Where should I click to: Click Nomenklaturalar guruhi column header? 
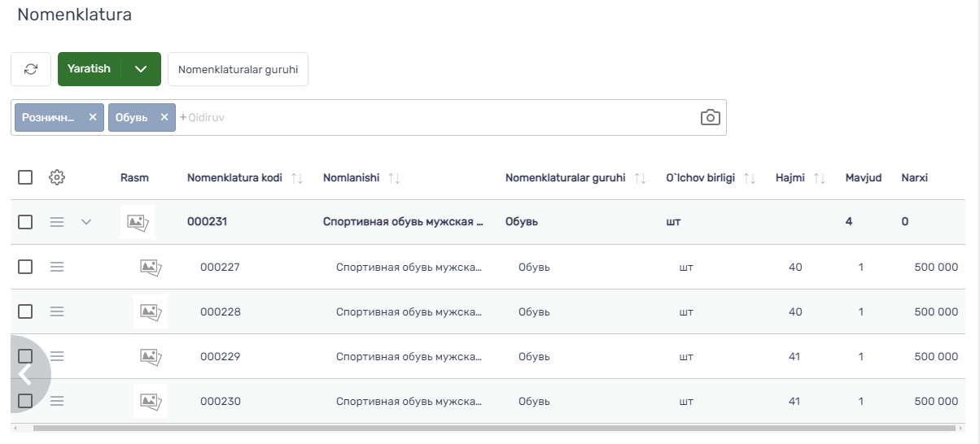point(565,177)
